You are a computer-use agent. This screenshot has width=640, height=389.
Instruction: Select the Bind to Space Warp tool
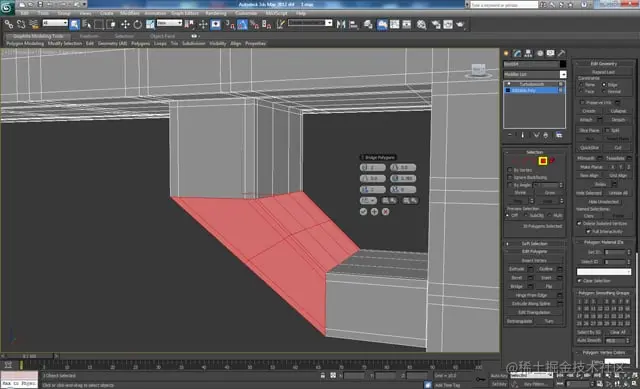click(34, 24)
